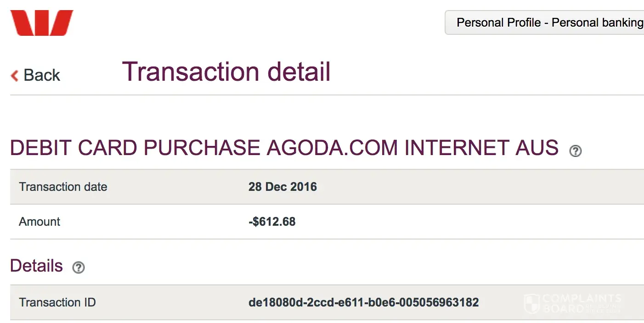Click the Complaints Board shield watermark icon
Image resolution: width=644 pixels, height=323 pixels.
pos(531,304)
